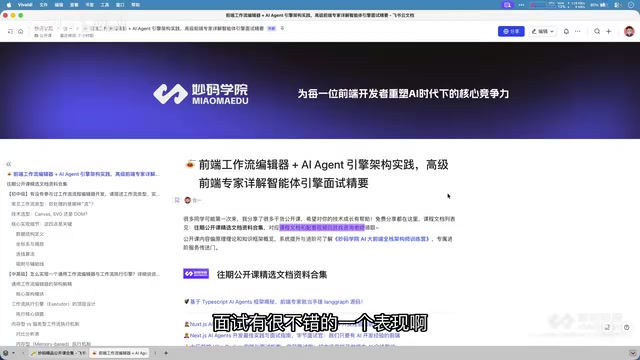Switch to browser tab 妙码精品公开课合集
The width and height of the screenshot is (640, 360).
tap(58, 353)
